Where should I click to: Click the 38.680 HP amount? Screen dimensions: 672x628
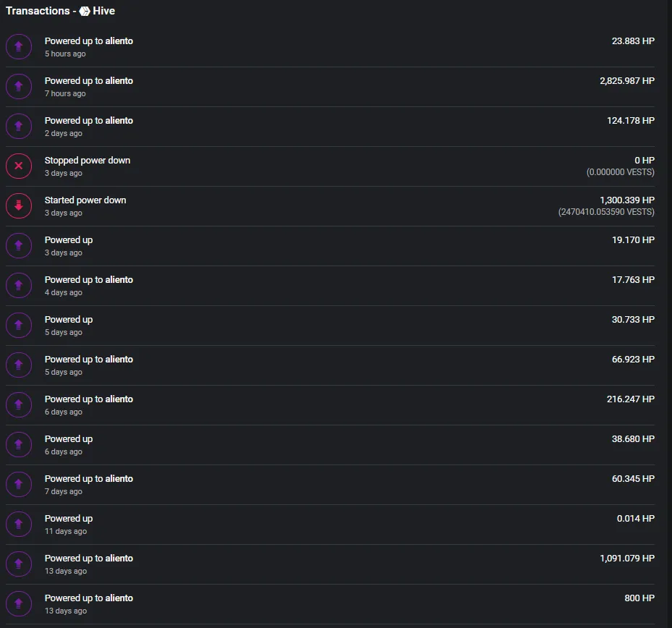pyautogui.click(x=633, y=439)
